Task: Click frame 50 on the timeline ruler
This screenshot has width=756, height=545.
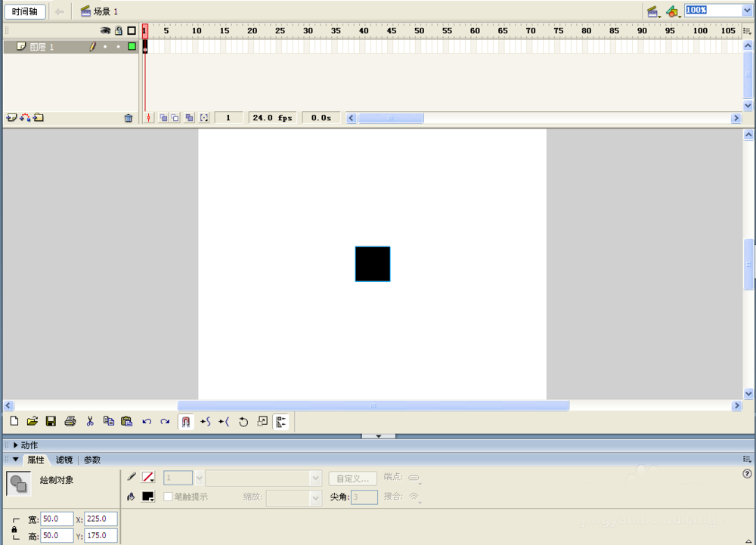Action: (419, 31)
